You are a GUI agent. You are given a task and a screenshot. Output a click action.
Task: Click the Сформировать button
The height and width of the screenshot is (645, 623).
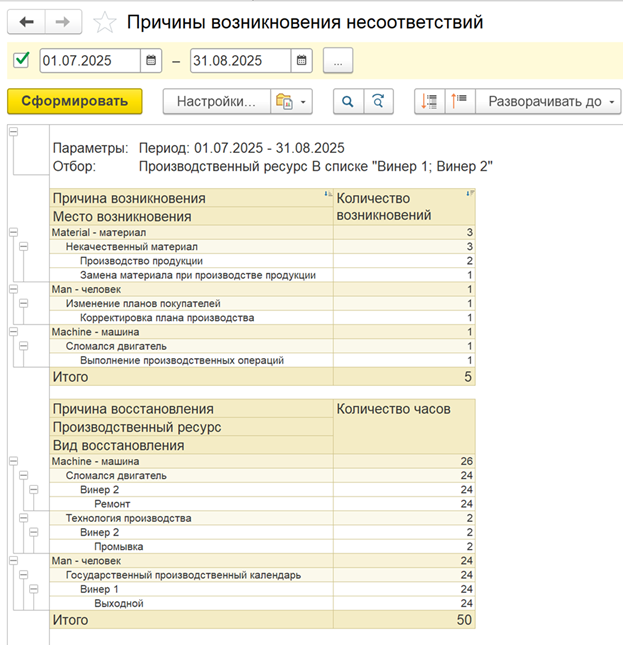pyautogui.click(x=75, y=101)
